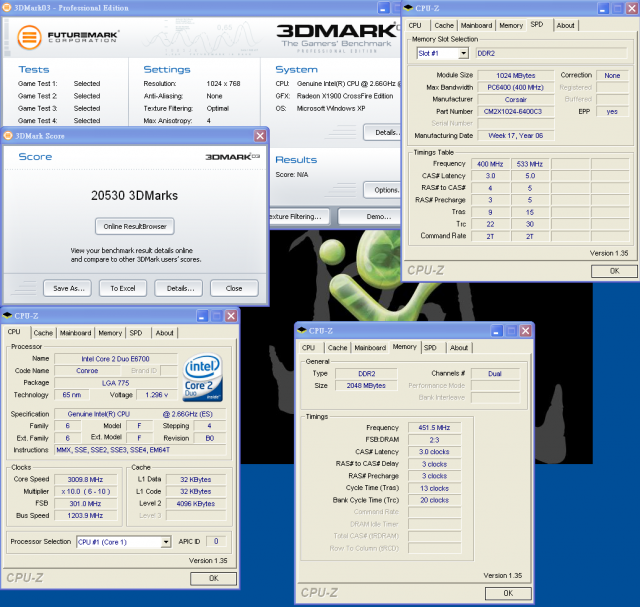Click the Code Name Conroe value
The height and width of the screenshot is (607, 640).
click(87, 371)
